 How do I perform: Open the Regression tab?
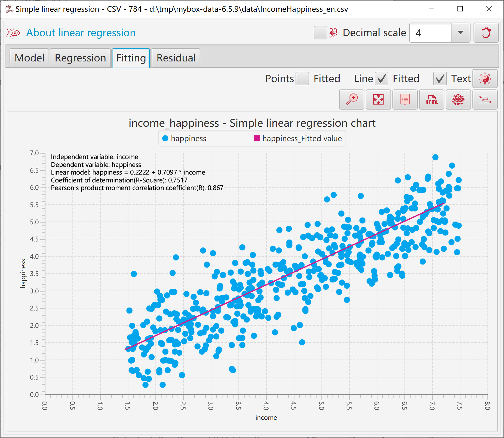pos(80,58)
